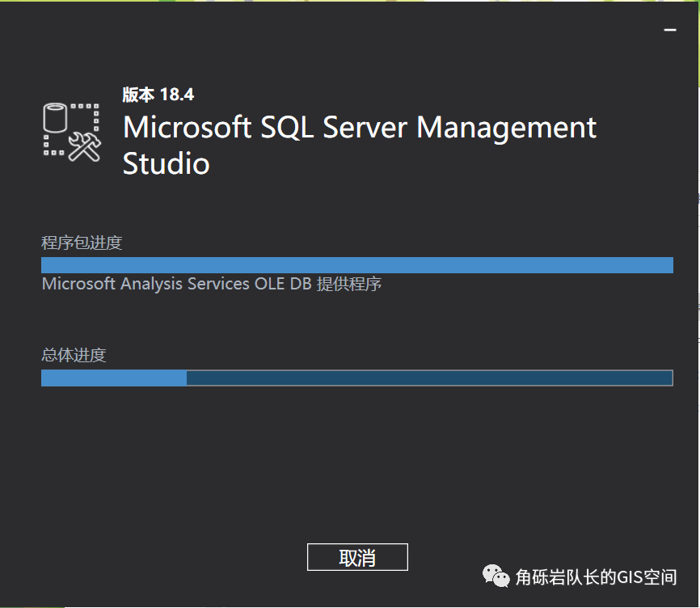The height and width of the screenshot is (608, 700).
Task: Click the 程序包进度 package progress bar
Action: pos(357,265)
